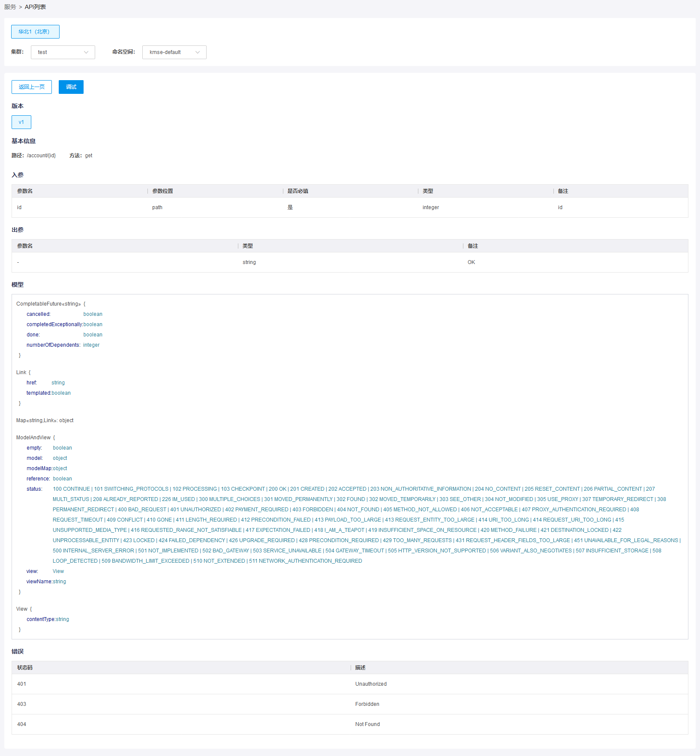Click the 404 Not Found error row
700x756 pixels.
pos(350,724)
